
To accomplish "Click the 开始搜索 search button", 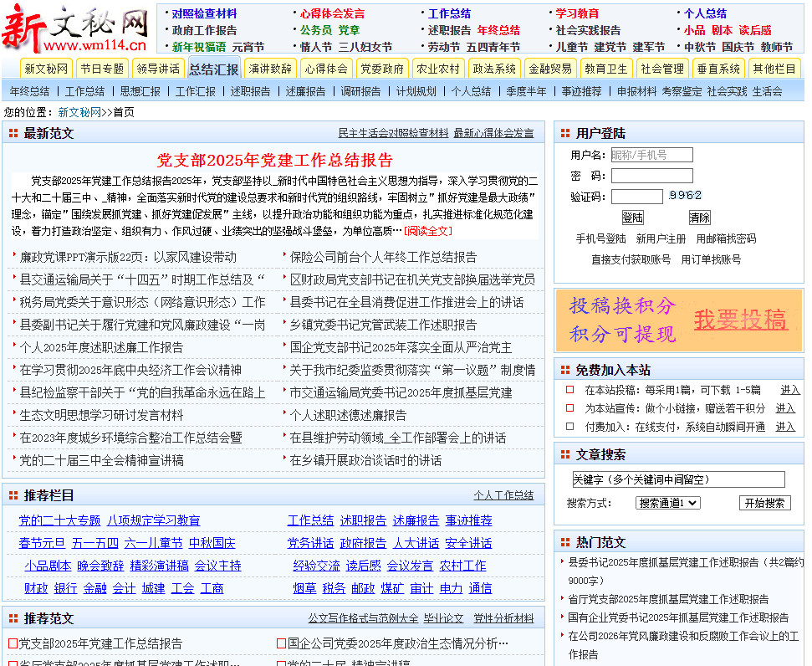I will 763,503.
